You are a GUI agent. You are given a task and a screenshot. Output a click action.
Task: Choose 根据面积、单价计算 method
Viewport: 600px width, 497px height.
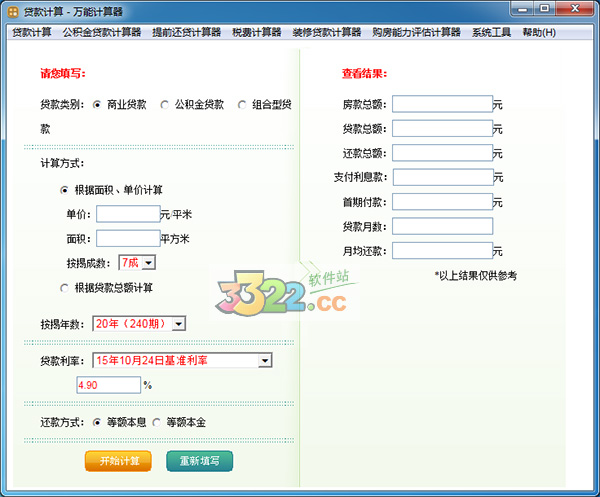tap(64, 190)
